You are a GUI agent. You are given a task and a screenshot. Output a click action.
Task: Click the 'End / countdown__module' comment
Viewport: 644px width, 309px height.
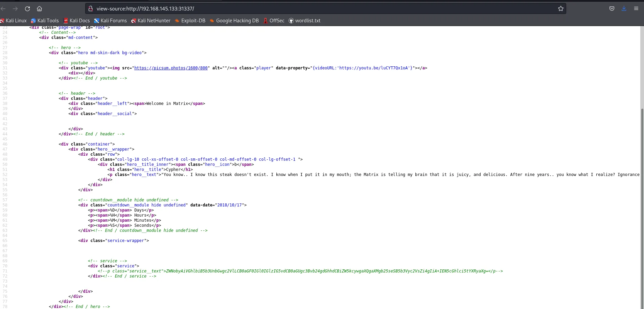pos(150,230)
